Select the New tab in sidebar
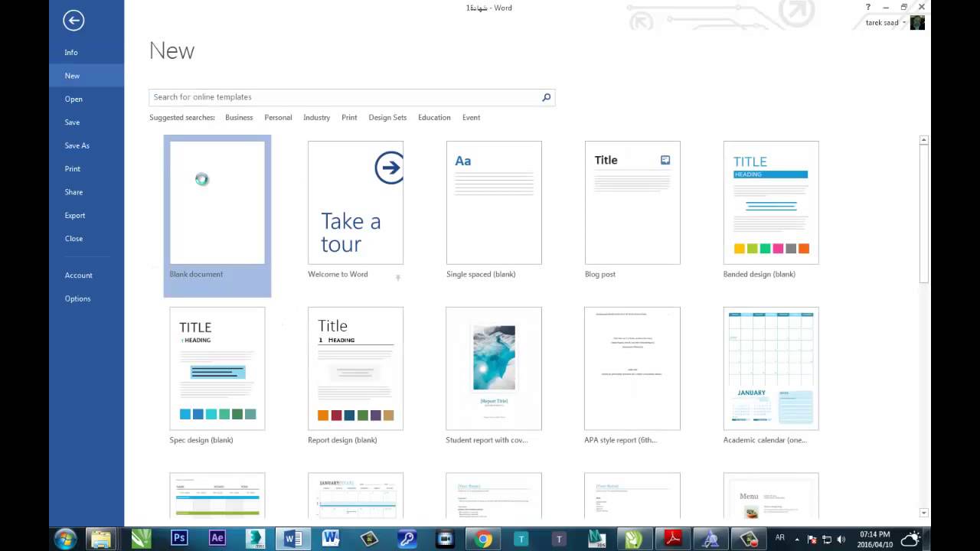This screenshot has width=980, height=551. point(87,76)
